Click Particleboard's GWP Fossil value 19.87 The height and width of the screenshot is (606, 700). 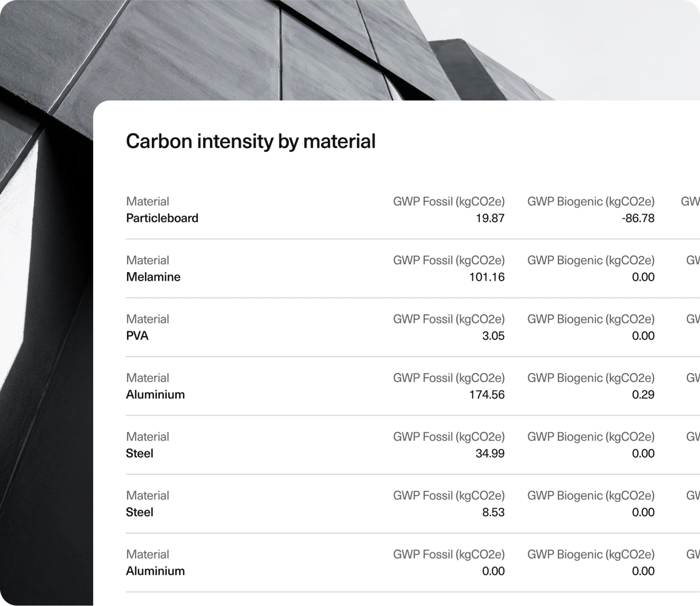coord(490,218)
